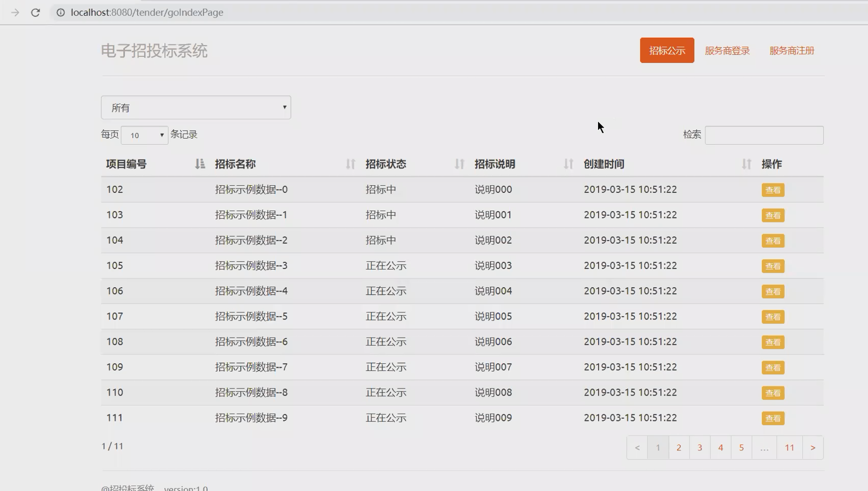Click the 操作 column header
The height and width of the screenshot is (491, 868).
(772, 164)
